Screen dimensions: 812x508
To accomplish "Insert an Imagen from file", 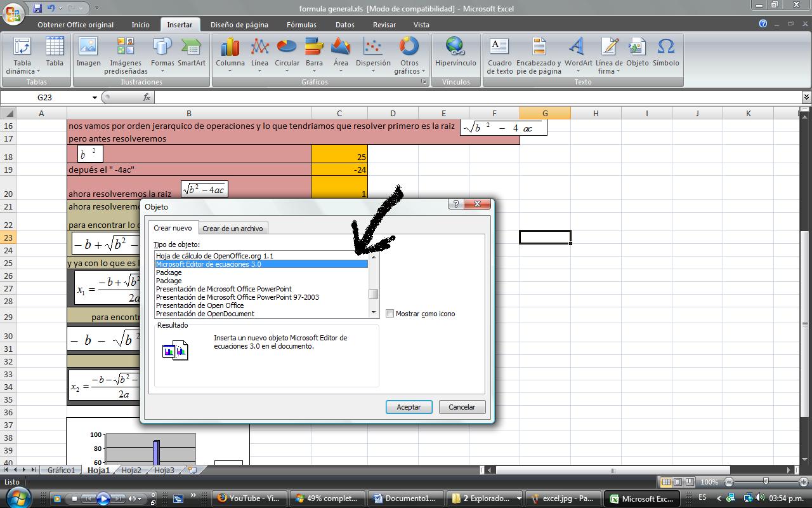I will [x=88, y=52].
